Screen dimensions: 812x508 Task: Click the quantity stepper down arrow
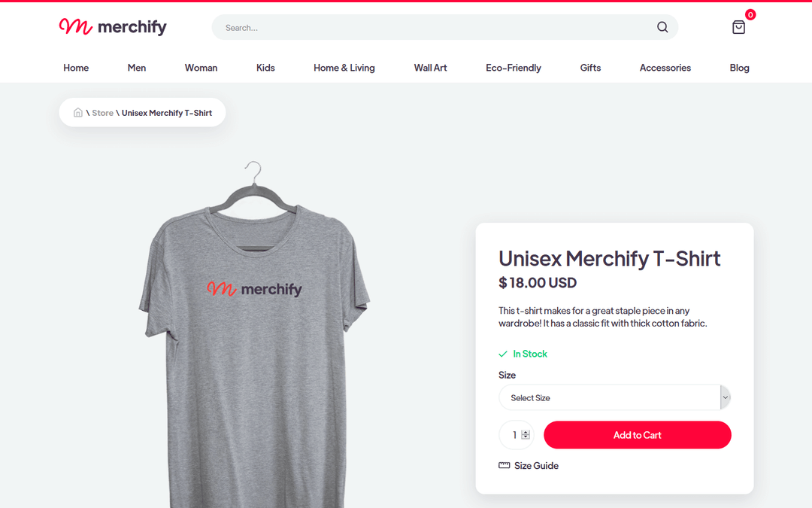[x=526, y=438]
